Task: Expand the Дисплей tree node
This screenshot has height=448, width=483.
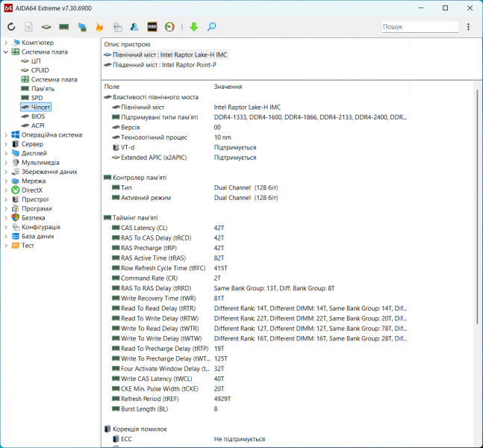Action: (6, 154)
